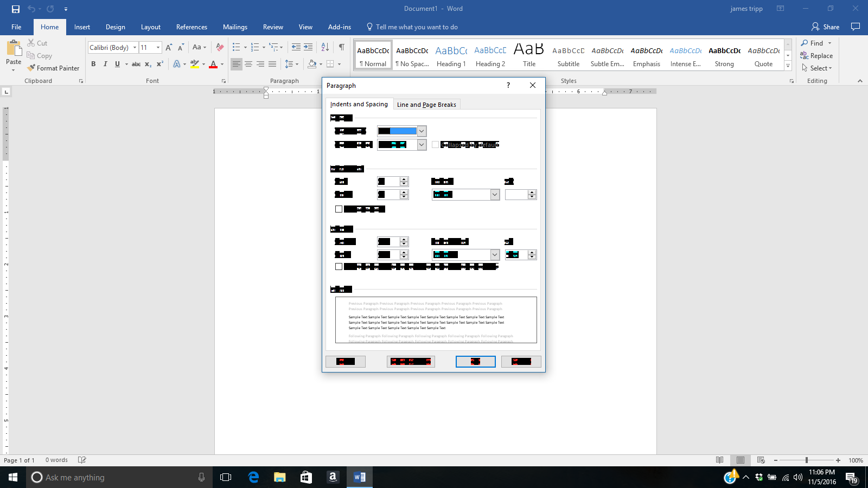This screenshot has width=868, height=488.
Task: Switch to the Line and Page Breaks tab
Action: click(x=426, y=105)
